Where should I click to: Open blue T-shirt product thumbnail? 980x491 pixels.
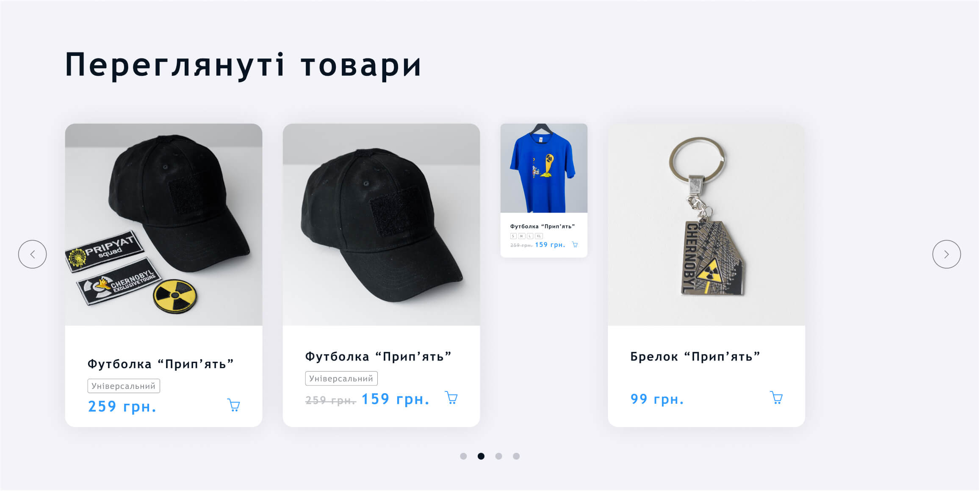pyautogui.click(x=544, y=168)
